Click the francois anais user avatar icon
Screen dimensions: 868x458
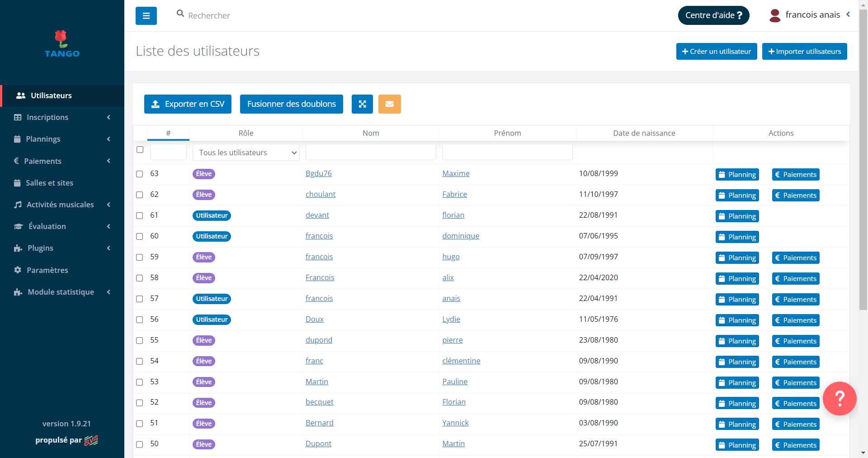click(775, 15)
